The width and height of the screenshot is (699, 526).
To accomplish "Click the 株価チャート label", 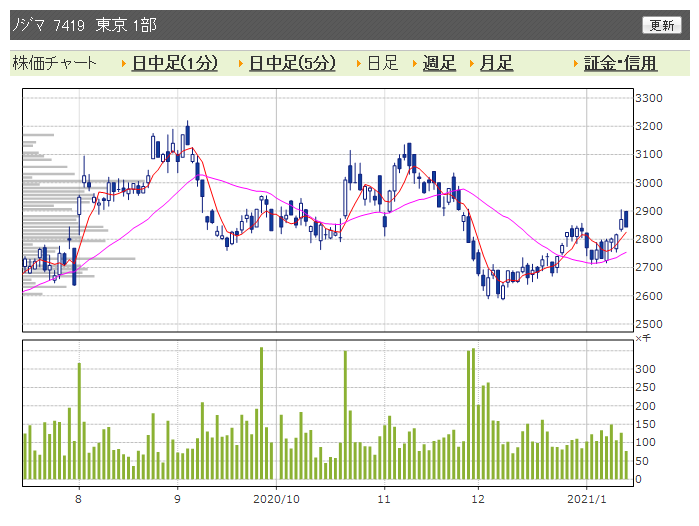I will tap(54, 63).
